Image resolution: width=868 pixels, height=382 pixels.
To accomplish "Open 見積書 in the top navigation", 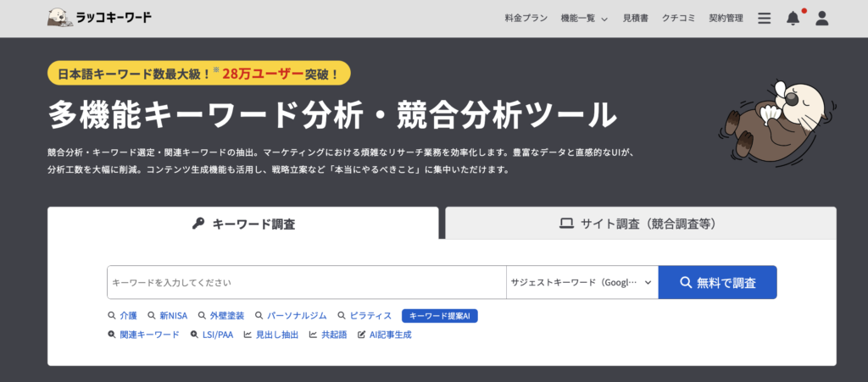I will 636,19.
